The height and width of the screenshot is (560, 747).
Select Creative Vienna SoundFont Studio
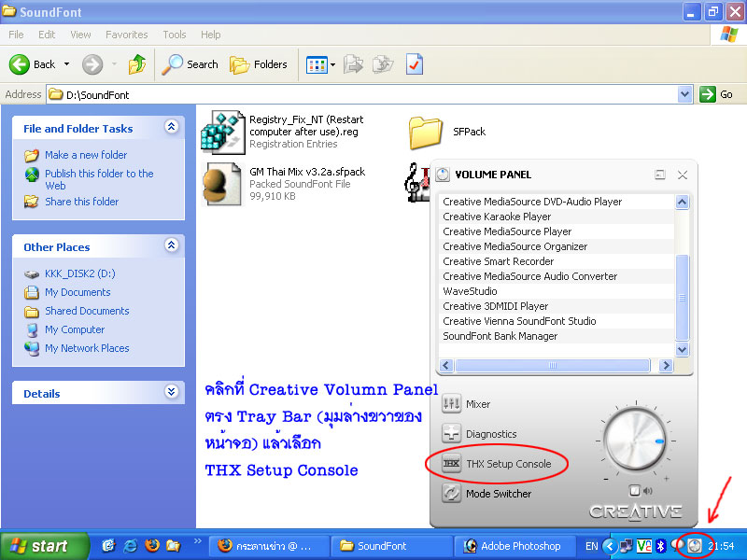coord(556,321)
